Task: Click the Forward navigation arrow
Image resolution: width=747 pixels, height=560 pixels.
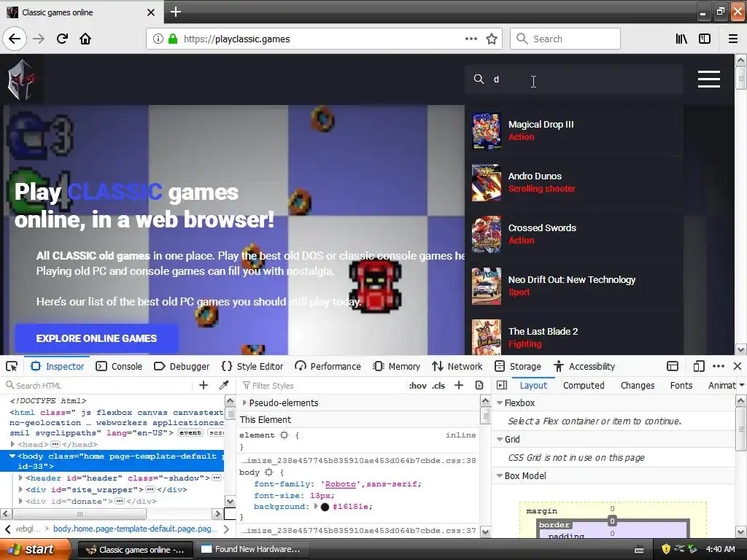Action: pos(39,39)
